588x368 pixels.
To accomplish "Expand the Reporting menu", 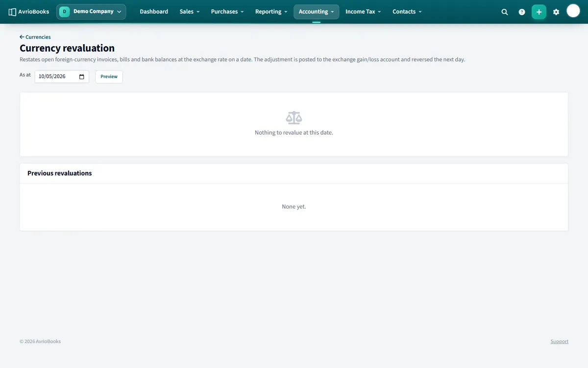I will (271, 12).
